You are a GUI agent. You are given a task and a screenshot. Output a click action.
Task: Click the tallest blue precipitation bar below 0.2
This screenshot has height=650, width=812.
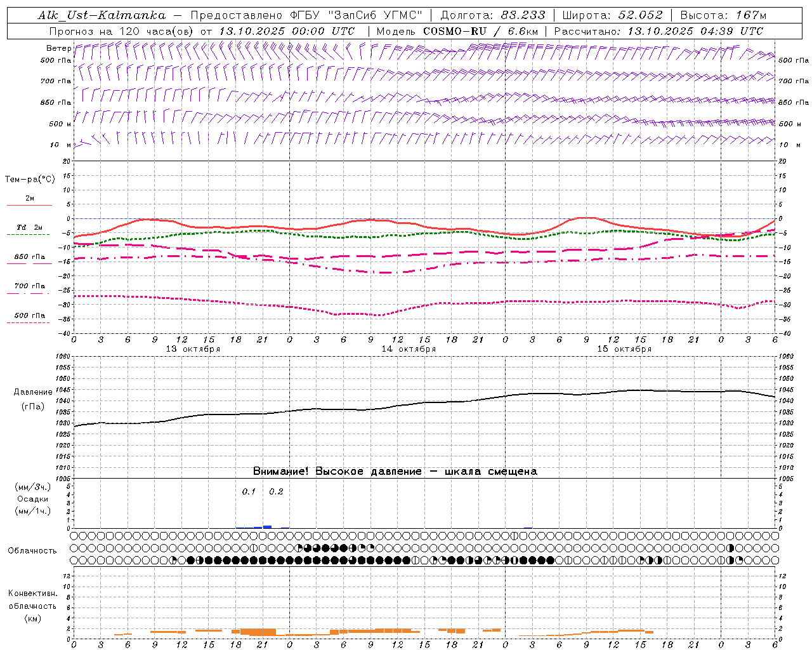[267, 527]
